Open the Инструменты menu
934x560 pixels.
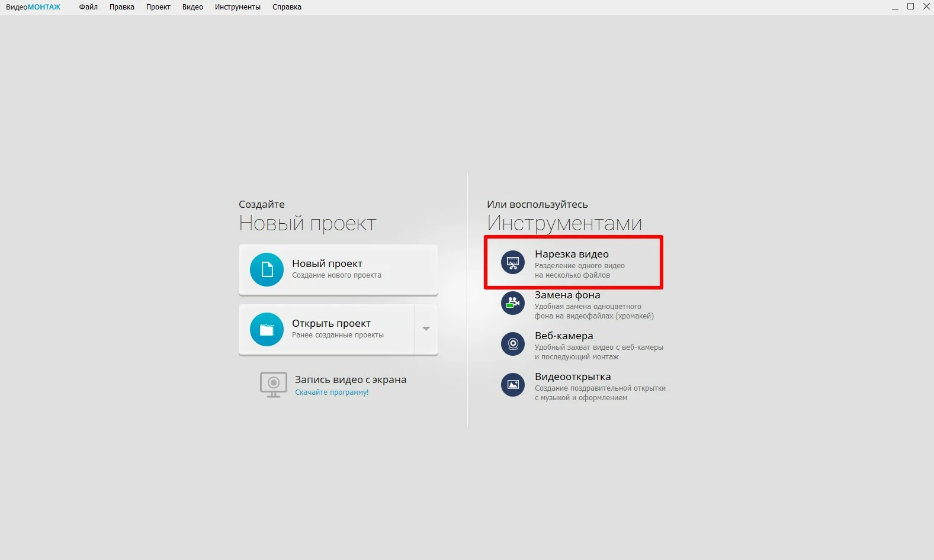click(237, 7)
